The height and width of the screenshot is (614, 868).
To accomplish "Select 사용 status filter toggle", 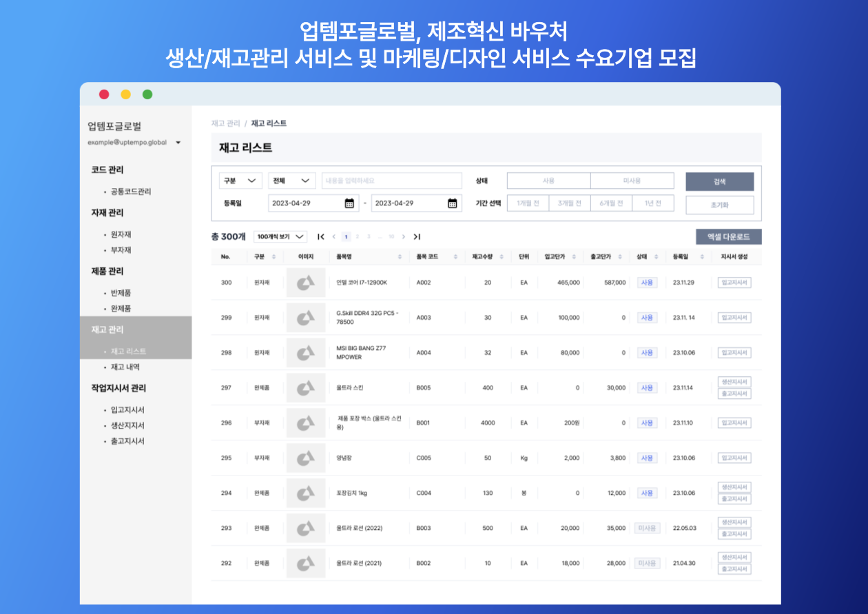I will tap(548, 181).
